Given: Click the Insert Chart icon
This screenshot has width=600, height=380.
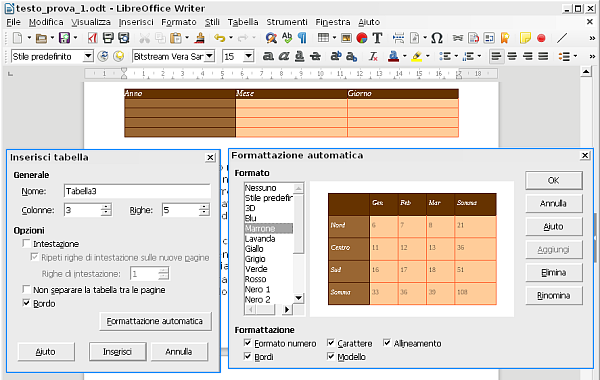Looking at the screenshot, I should [362, 38].
